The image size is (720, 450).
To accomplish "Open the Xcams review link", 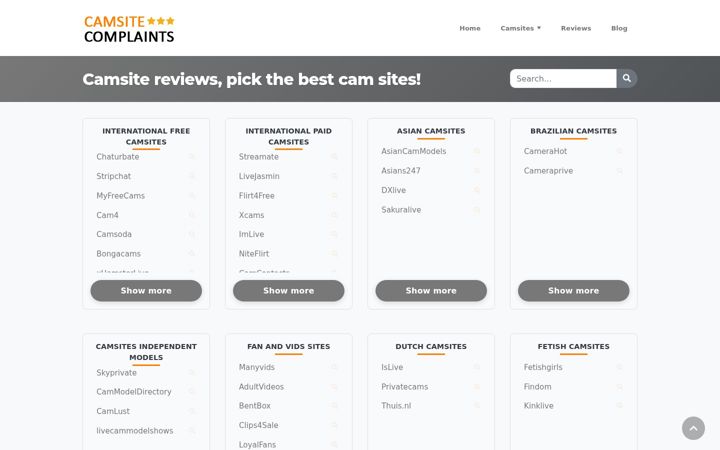I will [251, 215].
